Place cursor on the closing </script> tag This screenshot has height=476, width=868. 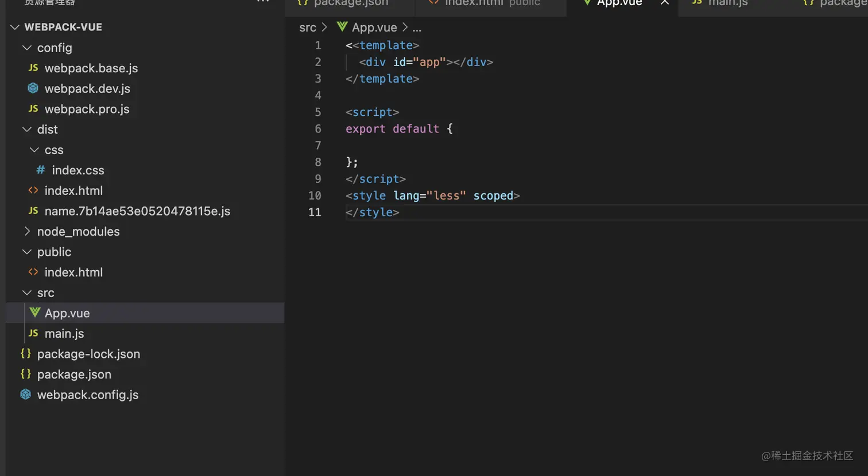tap(375, 179)
